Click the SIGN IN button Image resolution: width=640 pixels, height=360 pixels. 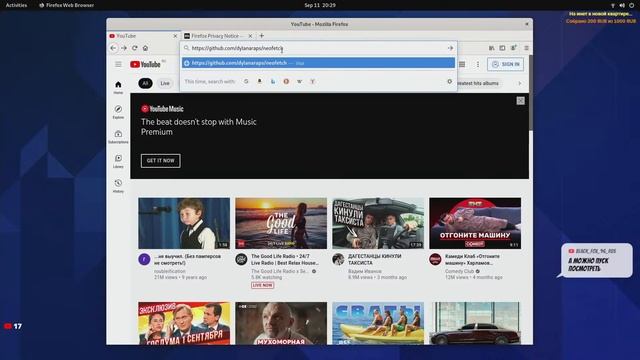[505, 64]
